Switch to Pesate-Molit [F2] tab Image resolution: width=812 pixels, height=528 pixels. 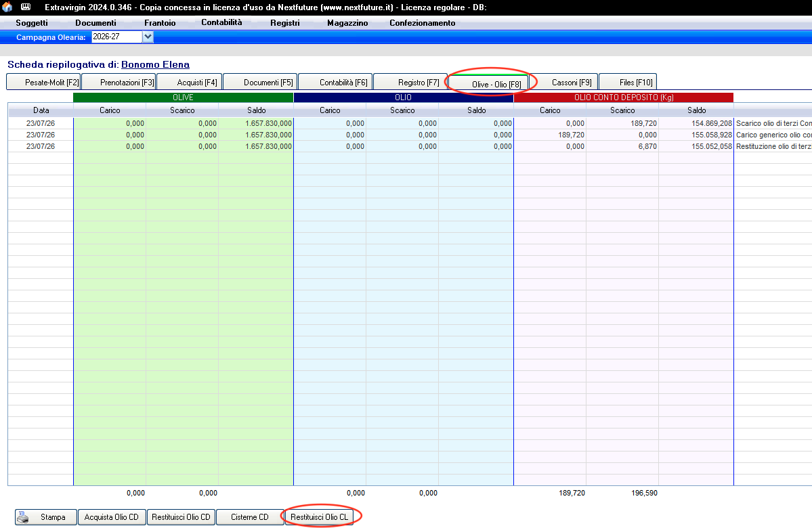(44, 82)
